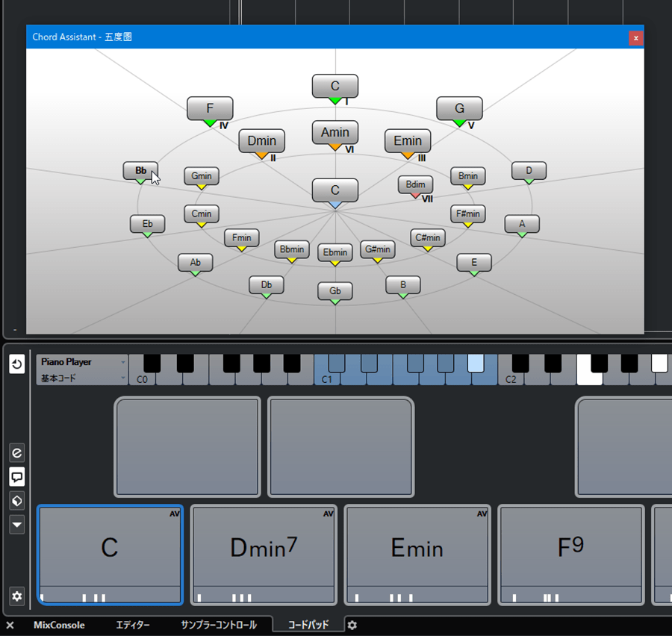Select the Amin chord marked VI
The height and width of the screenshot is (636, 672).
pyautogui.click(x=335, y=132)
